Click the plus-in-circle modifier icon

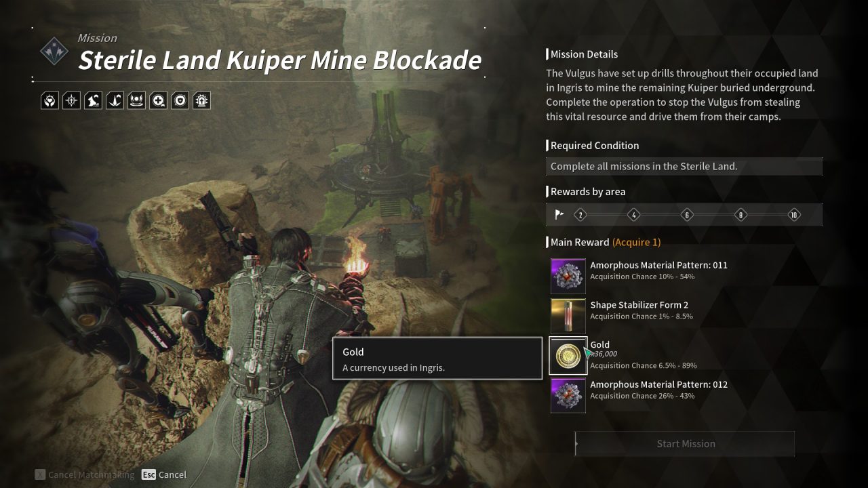click(158, 101)
